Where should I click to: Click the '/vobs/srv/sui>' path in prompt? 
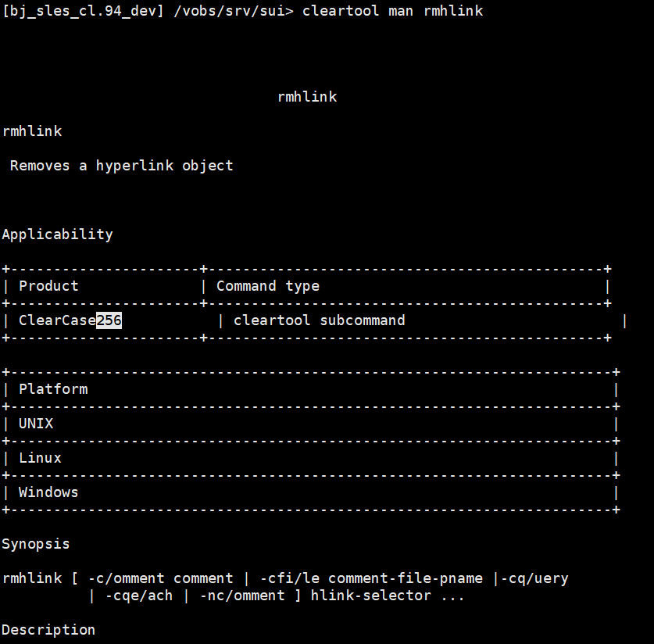[x=234, y=11]
